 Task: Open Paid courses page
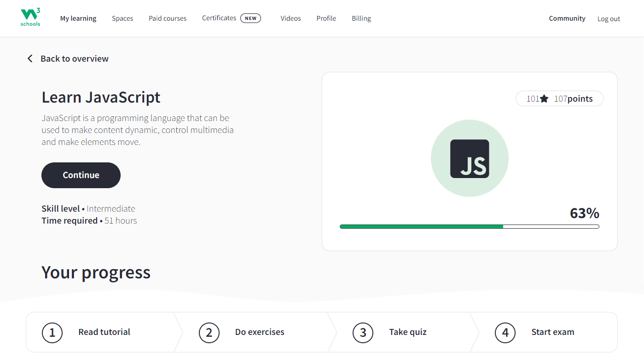pyautogui.click(x=168, y=18)
